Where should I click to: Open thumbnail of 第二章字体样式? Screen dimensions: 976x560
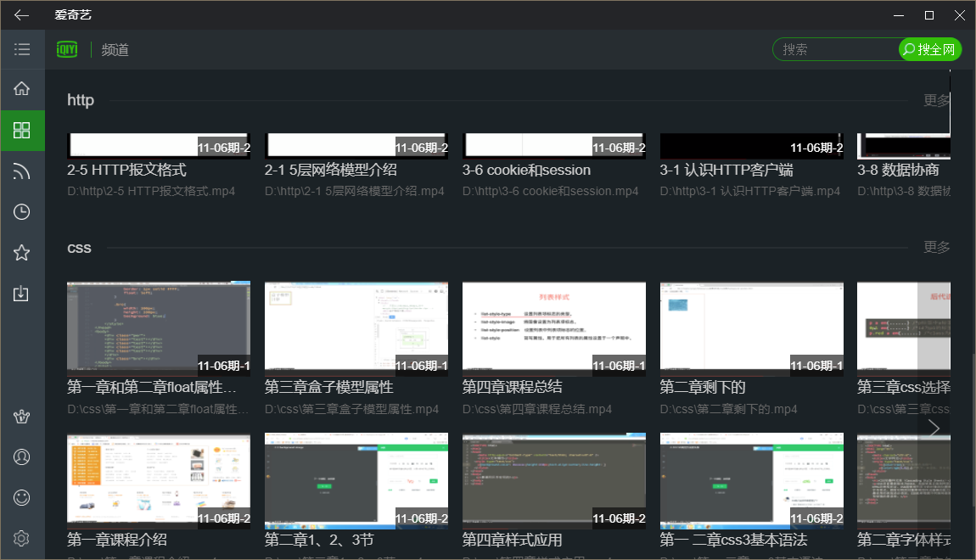(904, 481)
